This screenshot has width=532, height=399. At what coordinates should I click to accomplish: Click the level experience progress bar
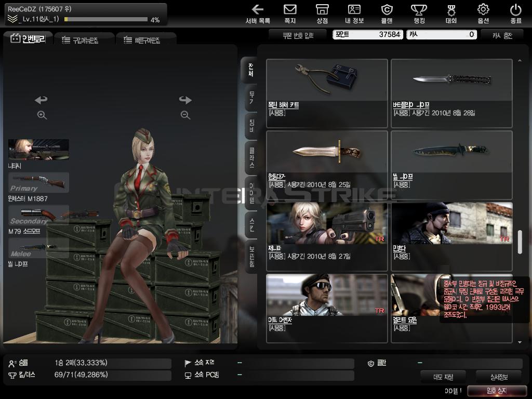point(106,19)
